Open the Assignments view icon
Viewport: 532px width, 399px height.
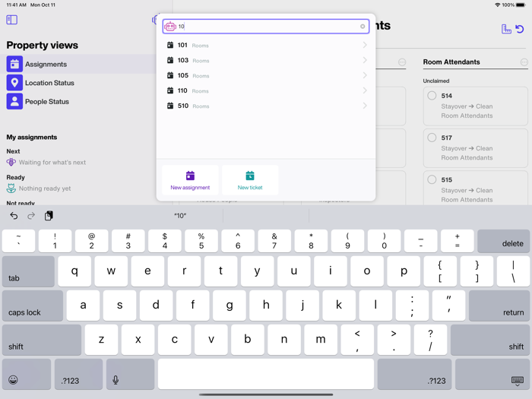pos(14,64)
